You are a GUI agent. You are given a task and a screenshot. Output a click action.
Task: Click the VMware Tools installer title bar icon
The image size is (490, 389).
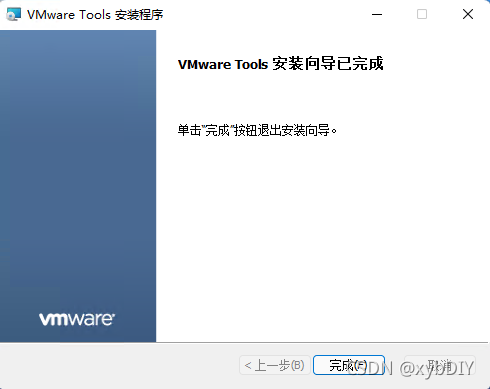pos(14,14)
